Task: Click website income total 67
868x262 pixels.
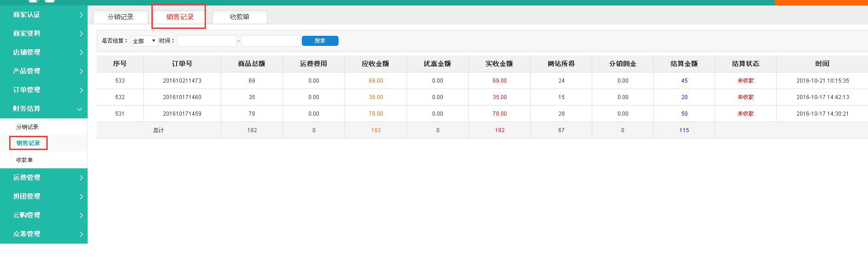Action: coord(562,130)
